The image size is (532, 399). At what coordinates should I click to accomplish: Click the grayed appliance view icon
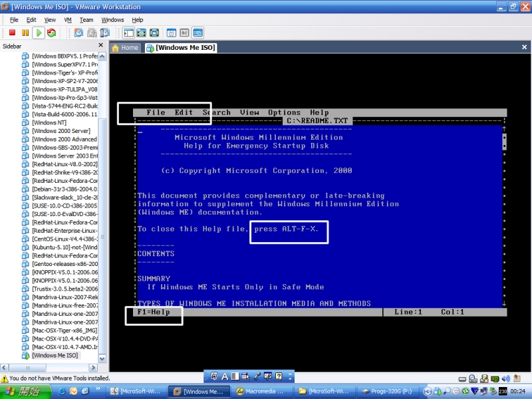(184, 33)
